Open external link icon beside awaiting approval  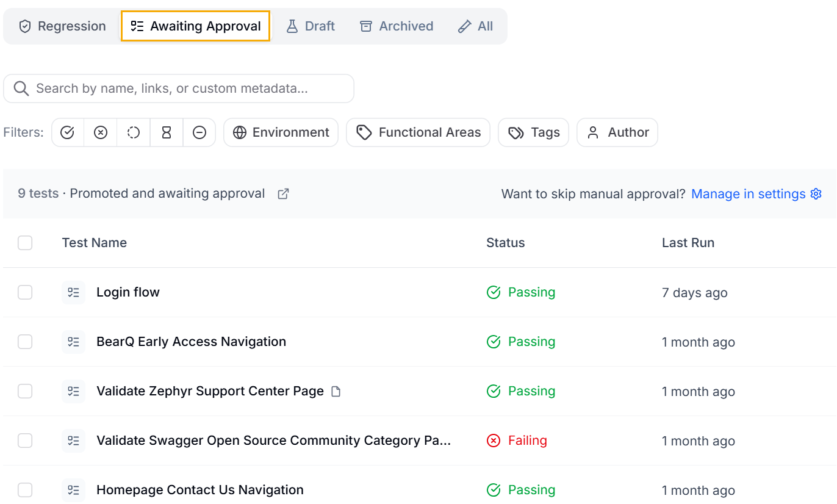(283, 194)
